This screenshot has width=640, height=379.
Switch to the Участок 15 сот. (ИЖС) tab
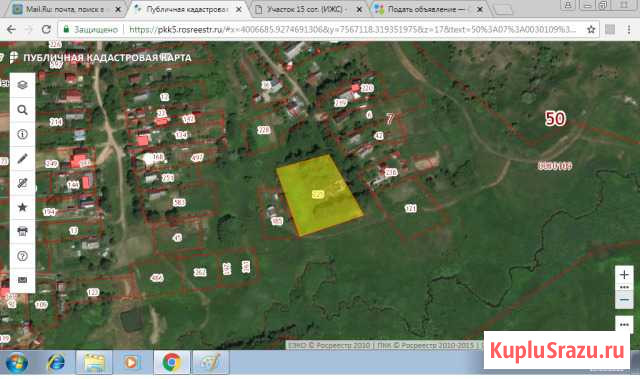[308, 9]
